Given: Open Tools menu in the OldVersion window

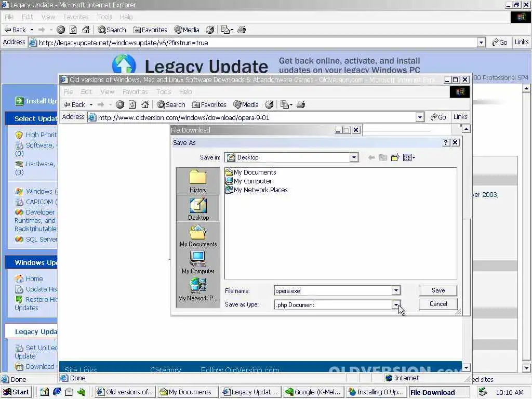Looking at the screenshot, I should tap(164, 91).
